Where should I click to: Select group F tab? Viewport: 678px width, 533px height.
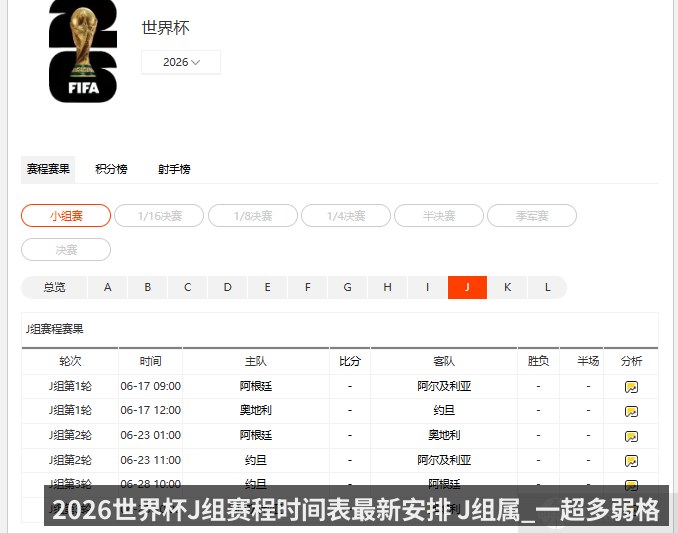point(307,287)
